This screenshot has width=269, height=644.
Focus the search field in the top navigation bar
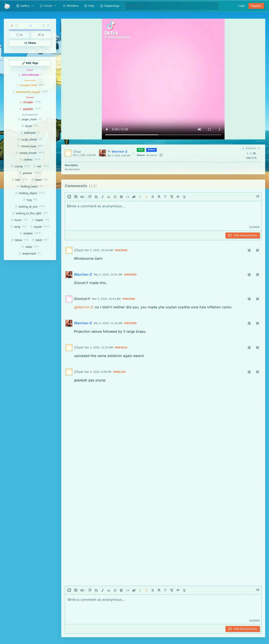coord(172,6)
